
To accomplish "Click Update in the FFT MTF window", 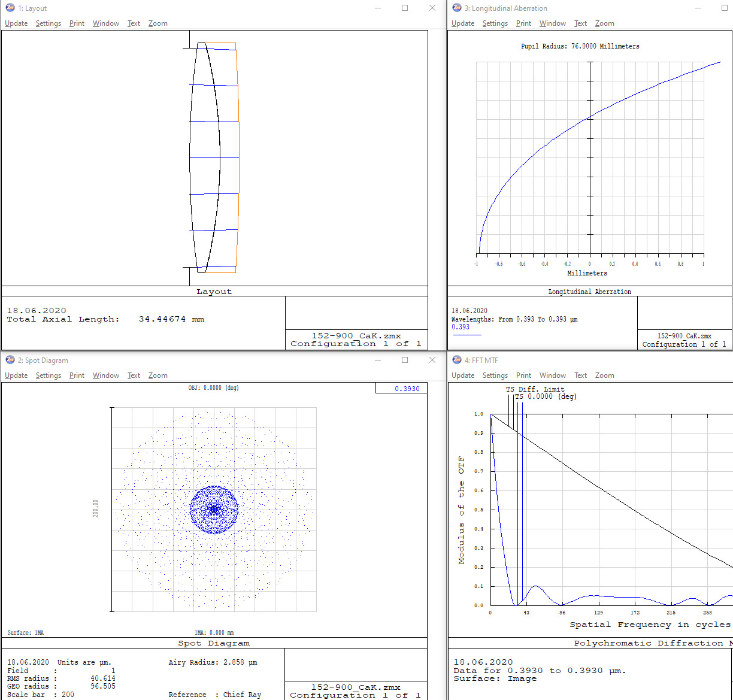I will [x=463, y=375].
